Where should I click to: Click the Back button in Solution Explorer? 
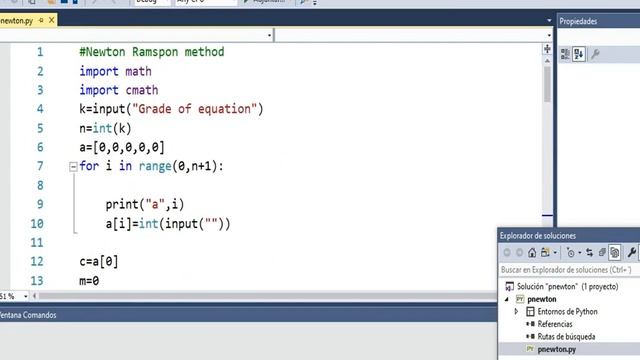pyautogui.click(x=507, y=253)
